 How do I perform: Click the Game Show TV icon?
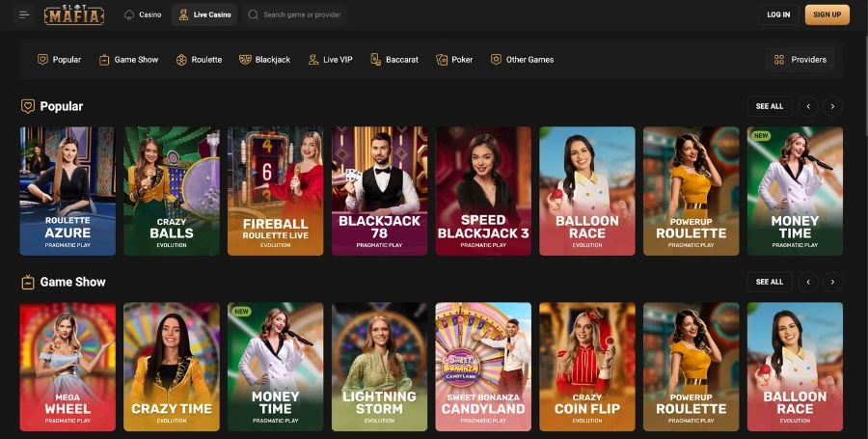point(104,60)
